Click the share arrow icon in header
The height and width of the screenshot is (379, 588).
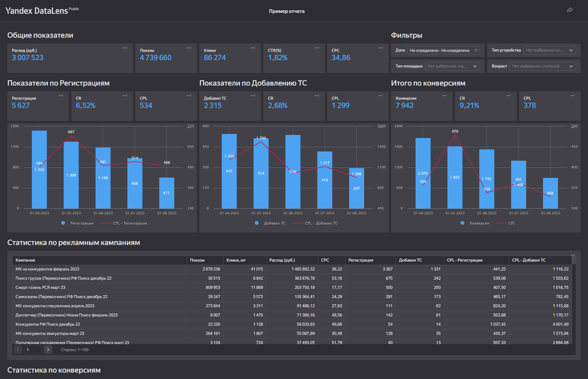point(570,10)
